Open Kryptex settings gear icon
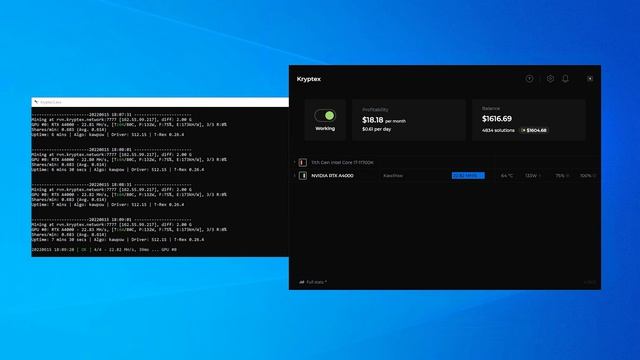This screenshot has width=640, height=360. click(550, 79)
